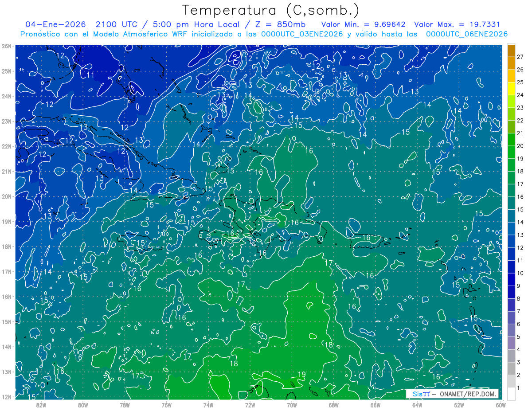Click "Valor Max. = 19.7331" text
The width and height of the screenshot is (532, 411).
coord(457,24)
